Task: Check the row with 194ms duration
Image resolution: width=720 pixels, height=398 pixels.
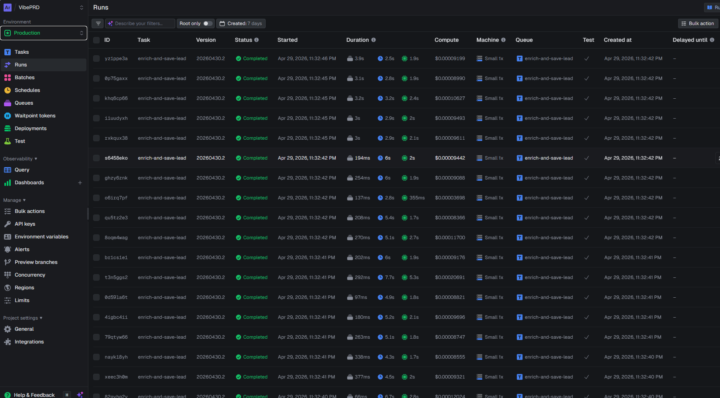Action: [96, 158]
